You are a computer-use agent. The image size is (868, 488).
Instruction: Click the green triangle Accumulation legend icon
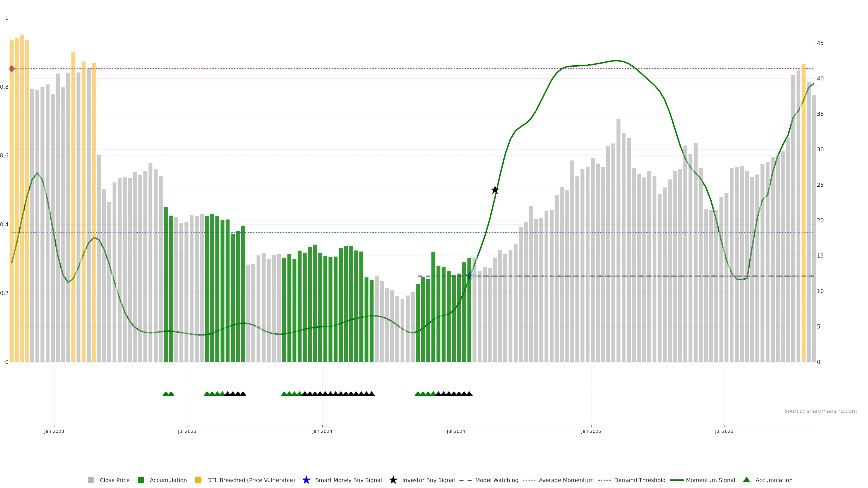point(746,480)
